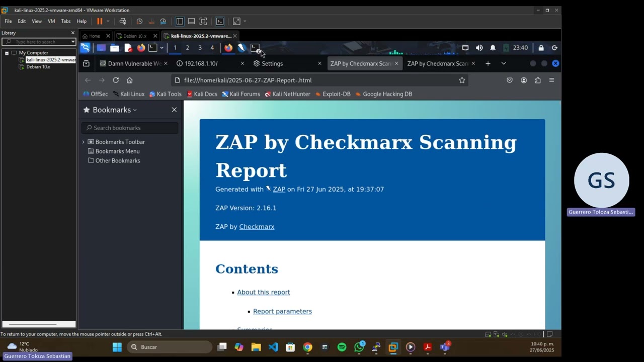Screen dimensions: 644x362
Task: Jump to Report parameters
Action: 282,311
